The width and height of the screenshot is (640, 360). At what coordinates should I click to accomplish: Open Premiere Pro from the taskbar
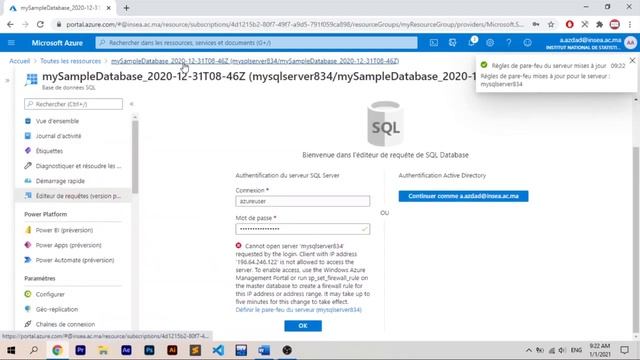[80, 350]
